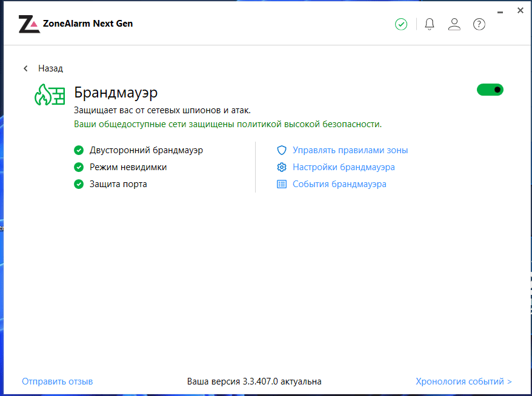Open Хронология событий timeline link
Screen dimensions: 532x396
pos(464,381)
